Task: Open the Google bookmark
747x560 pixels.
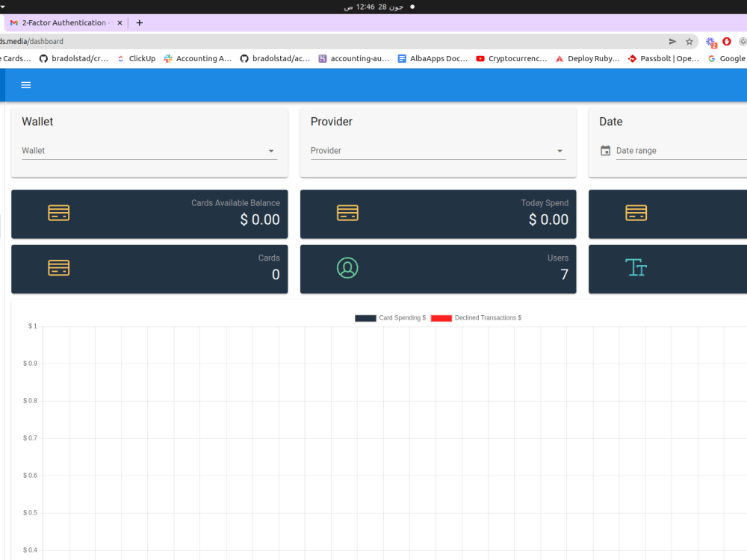Action: [727, 58]
